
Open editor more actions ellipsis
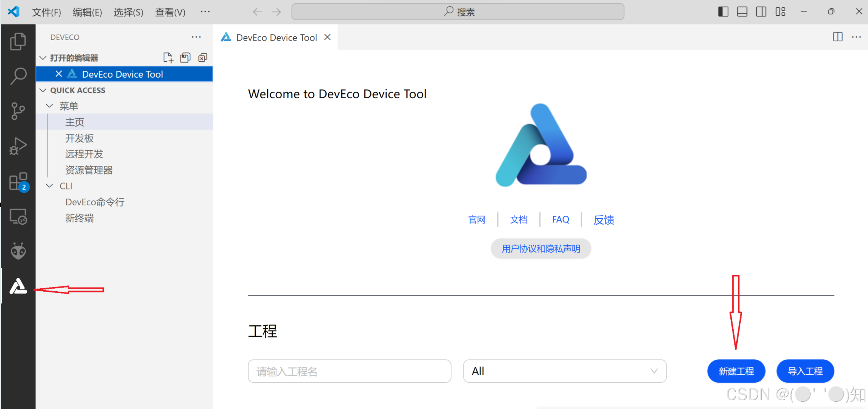tap(856, 37)
